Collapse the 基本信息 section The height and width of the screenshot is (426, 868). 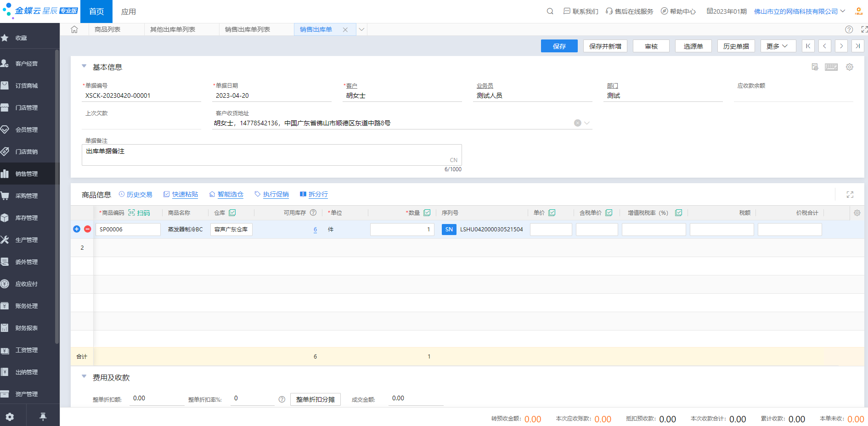[84, 66]
